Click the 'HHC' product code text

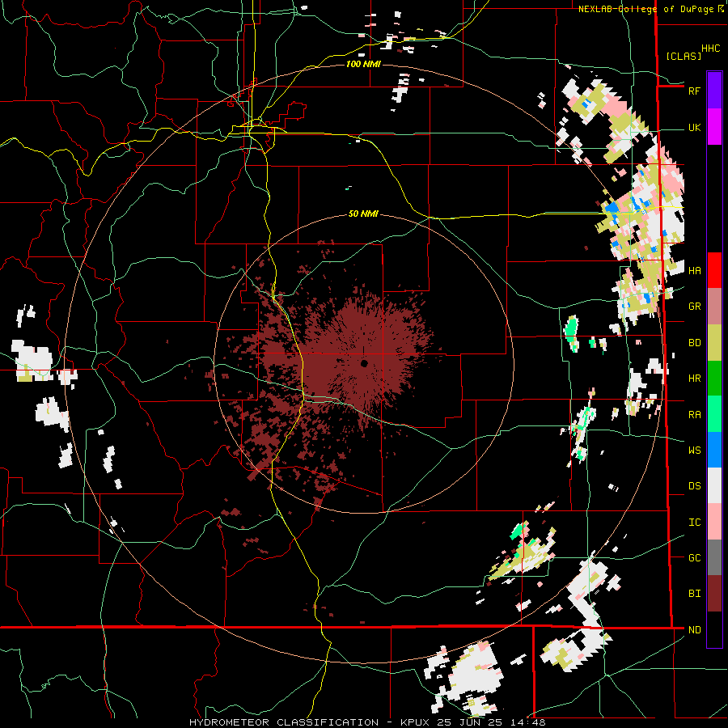pos(710,49)
